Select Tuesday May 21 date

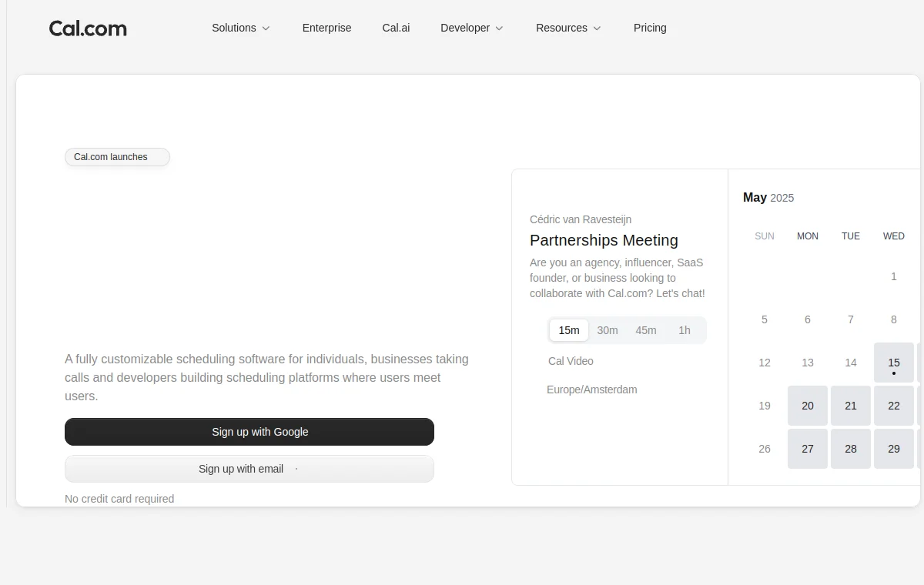tap(851, 406)
